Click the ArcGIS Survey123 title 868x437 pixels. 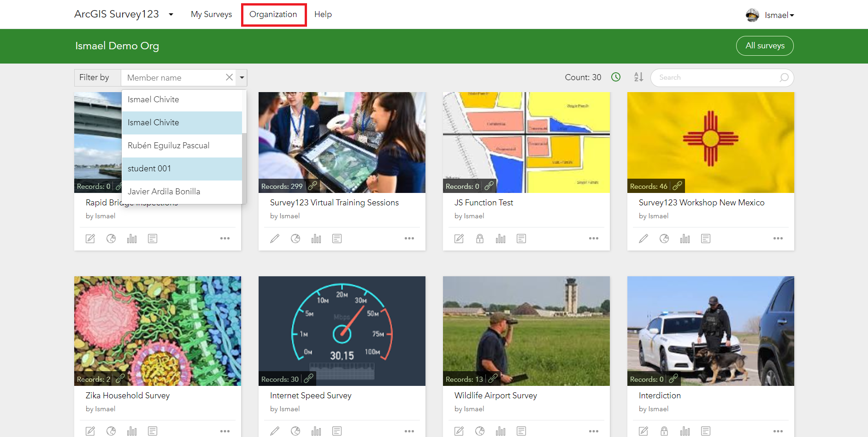[117, 14]
